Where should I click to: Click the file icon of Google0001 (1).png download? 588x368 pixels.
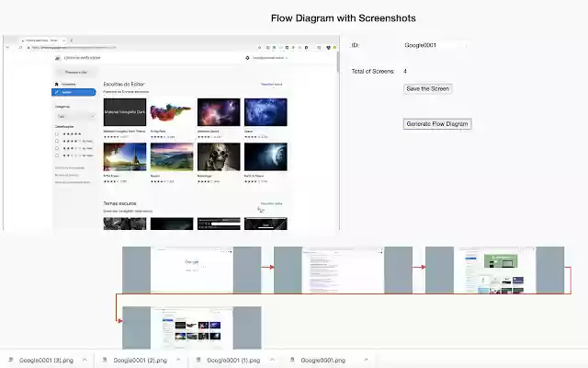(198, 360)
